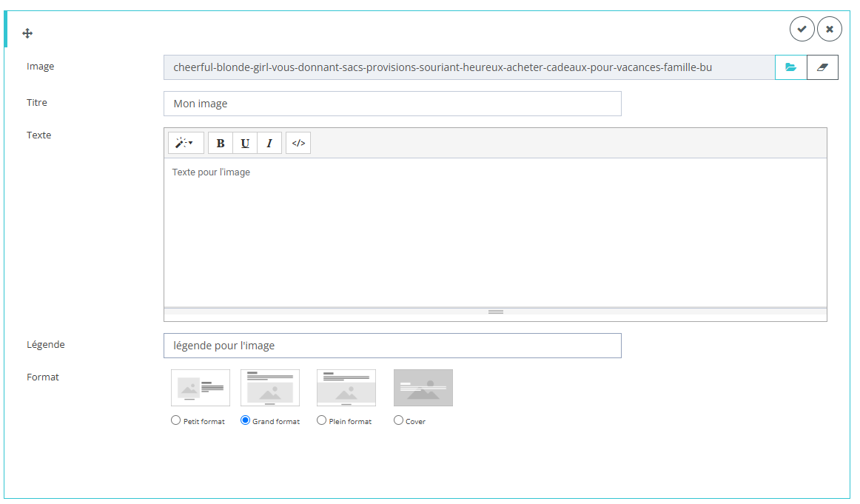Select the Petit format radio button

175,420
